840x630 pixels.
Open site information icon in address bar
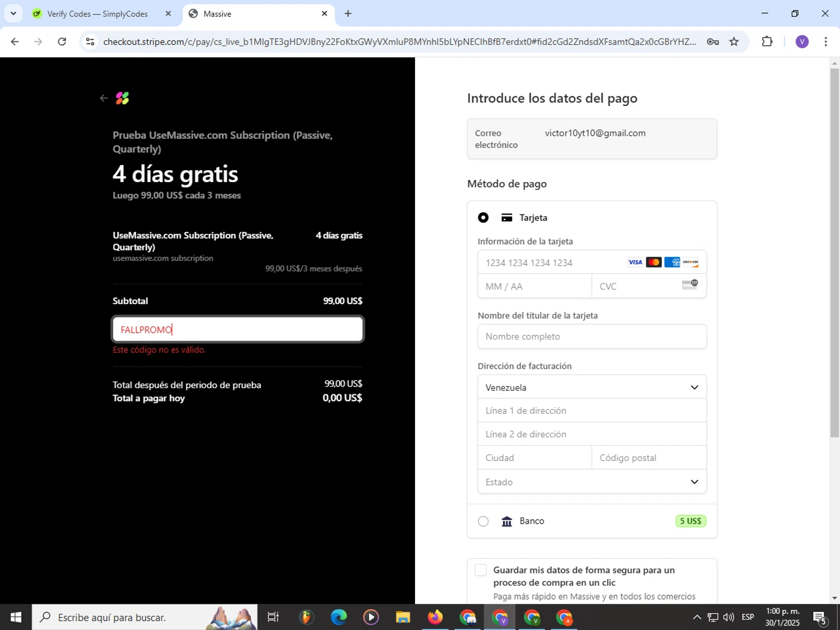[x=90, y=41]
